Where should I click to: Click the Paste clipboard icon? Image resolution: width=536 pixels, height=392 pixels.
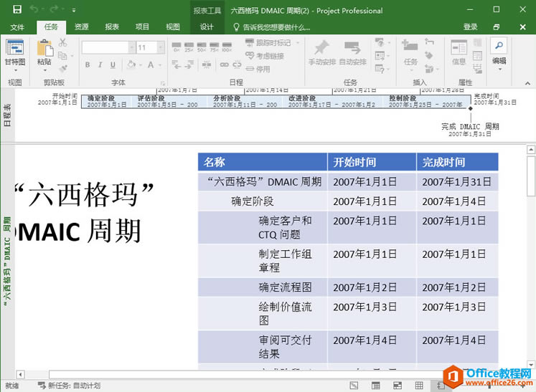44,48
